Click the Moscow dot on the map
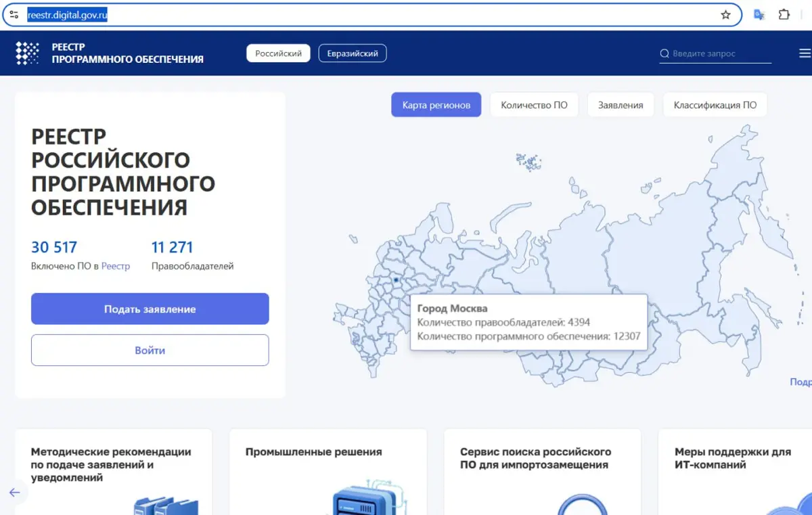 (x=396, y=279)
